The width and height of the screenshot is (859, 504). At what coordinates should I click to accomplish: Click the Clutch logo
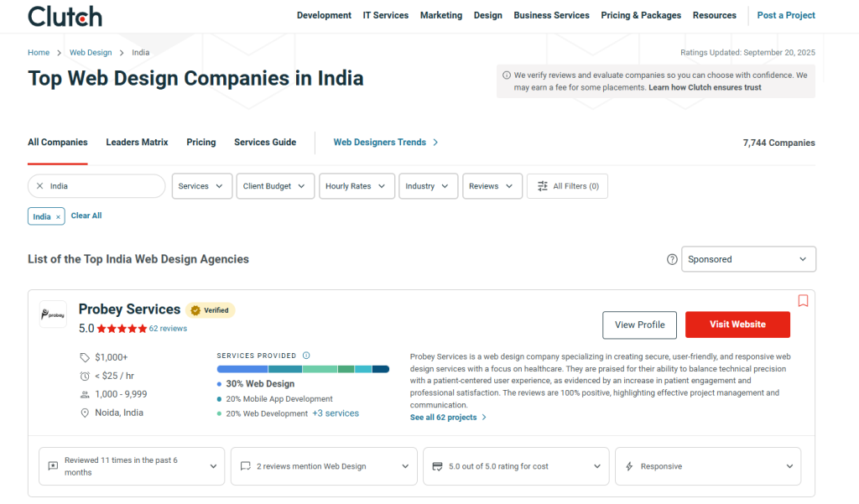pos(65,16)
